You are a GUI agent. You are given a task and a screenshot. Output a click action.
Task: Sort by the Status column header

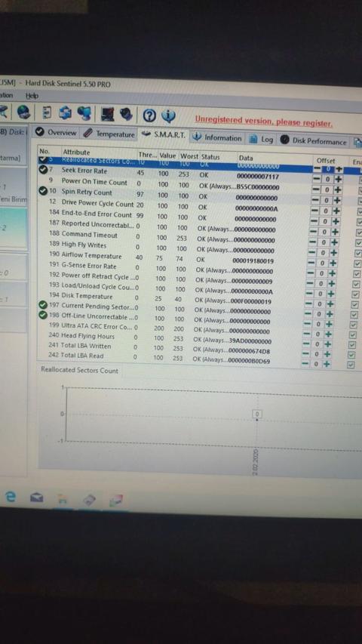[210, 157]
